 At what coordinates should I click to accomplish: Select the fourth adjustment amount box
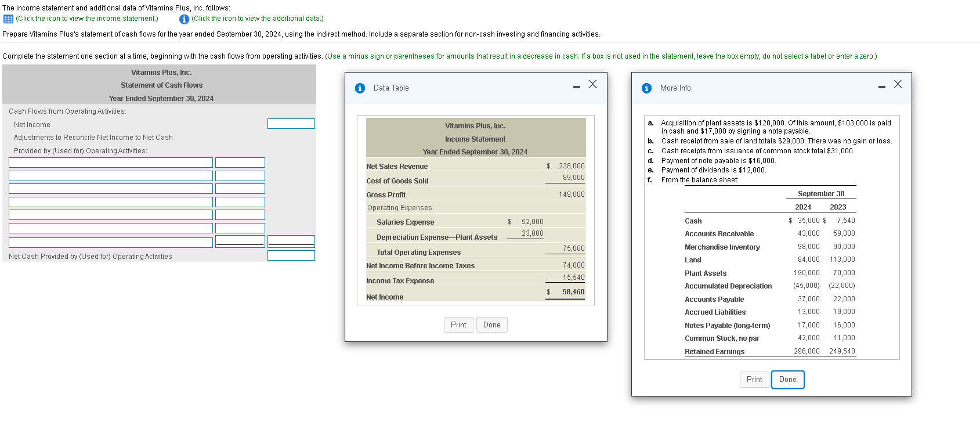pyautogui.click(x=240, y=202)
